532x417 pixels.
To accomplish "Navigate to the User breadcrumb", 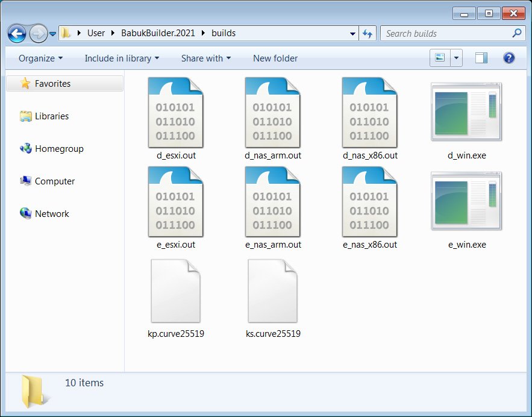I will click(x=96, y=33).
